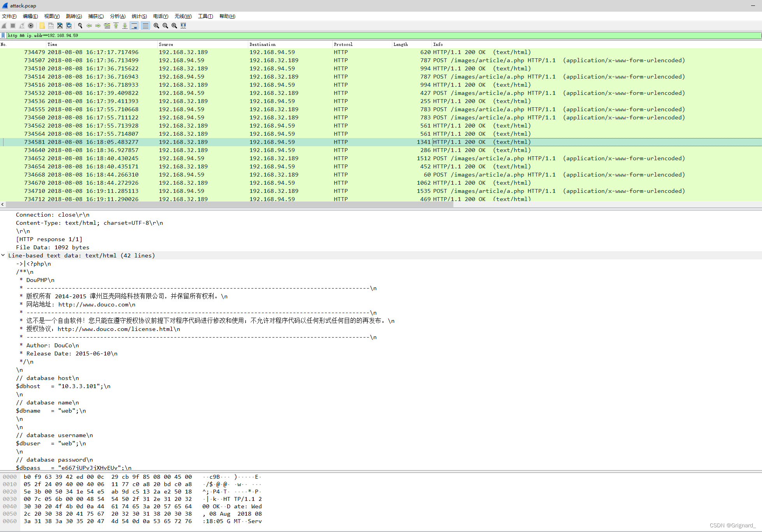
Task: Click the 'Connection: close' header line
Action: tap(53, 215)
